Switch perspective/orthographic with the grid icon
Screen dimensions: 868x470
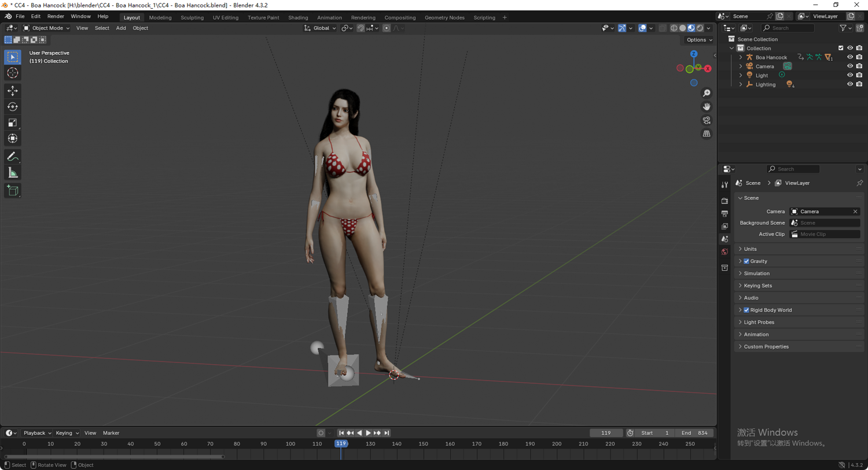pos(707,134)
